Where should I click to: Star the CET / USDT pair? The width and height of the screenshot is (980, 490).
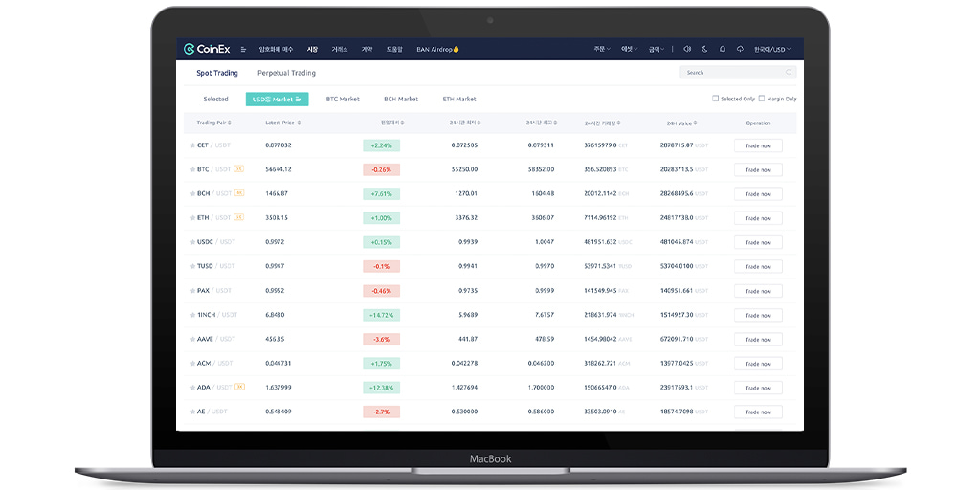(192, 145)
